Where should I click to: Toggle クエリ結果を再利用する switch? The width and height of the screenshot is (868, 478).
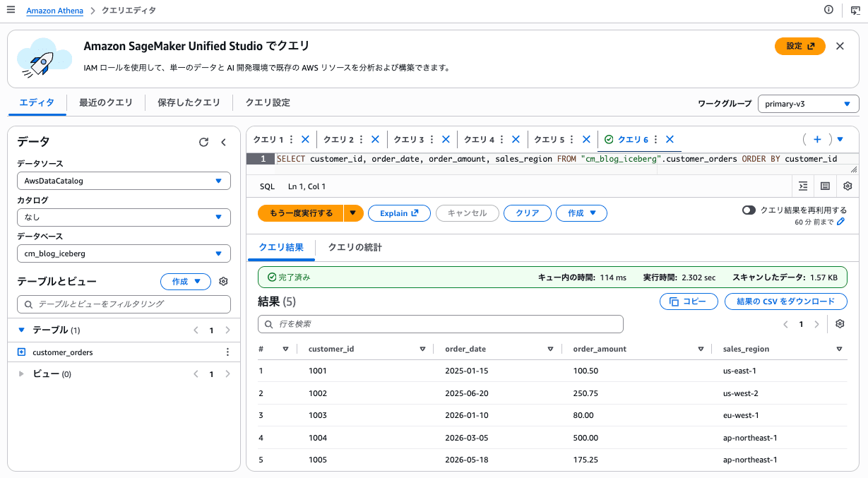[x=749, y=210]
